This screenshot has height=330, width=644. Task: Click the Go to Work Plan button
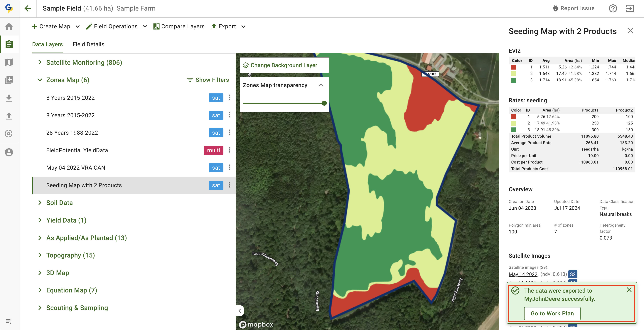click(552, 313)
